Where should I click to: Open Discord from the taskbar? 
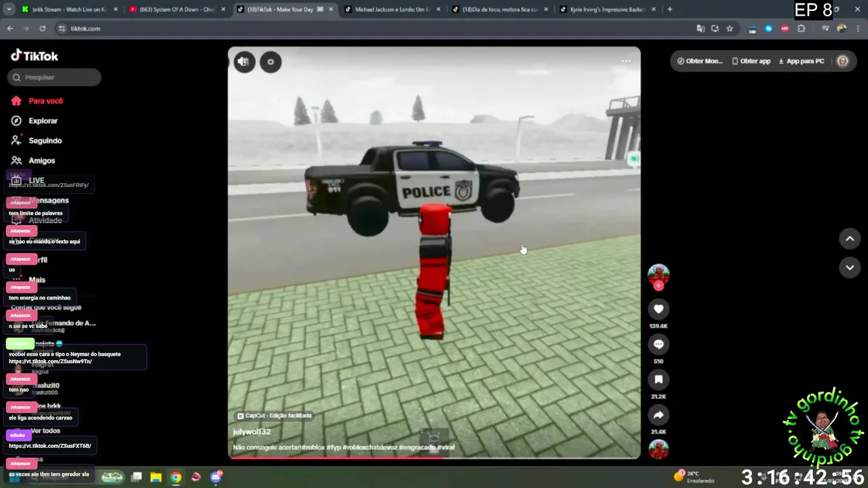tap(216, 477)
